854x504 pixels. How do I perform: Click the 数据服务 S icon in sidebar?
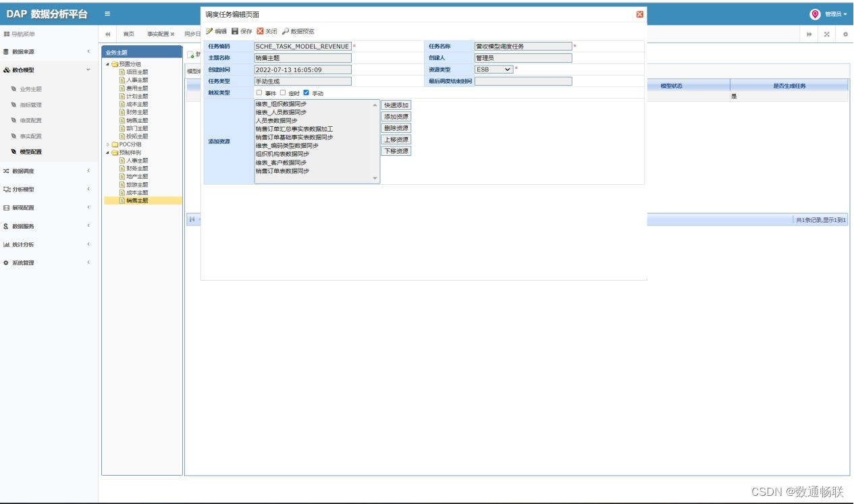pyautogui.click(x=6, y=226)
